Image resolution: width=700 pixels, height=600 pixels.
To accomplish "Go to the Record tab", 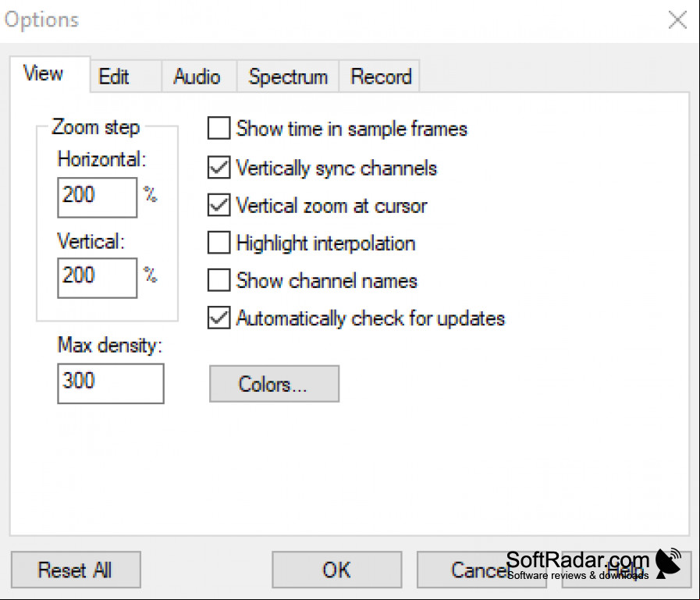I will (379, 76).
